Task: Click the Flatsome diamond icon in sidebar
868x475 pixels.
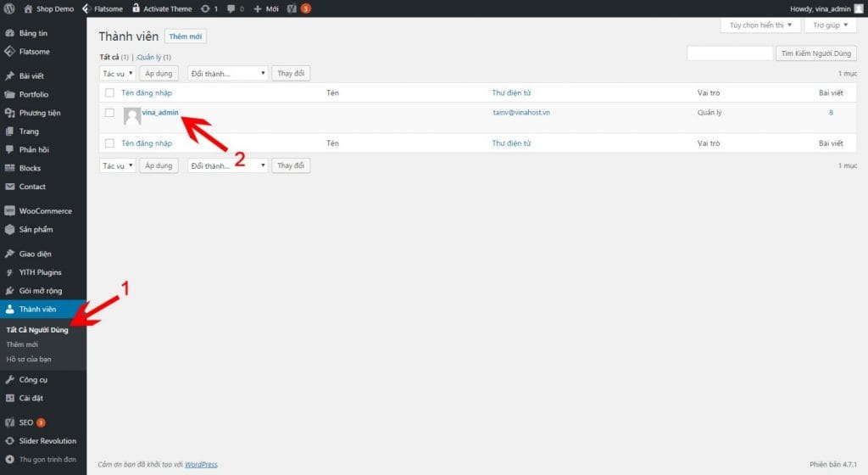Action: 9,52
